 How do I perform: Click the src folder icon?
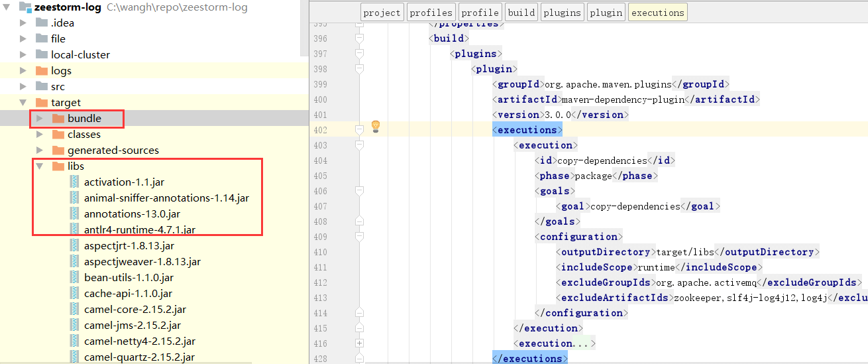coord(42,86)
